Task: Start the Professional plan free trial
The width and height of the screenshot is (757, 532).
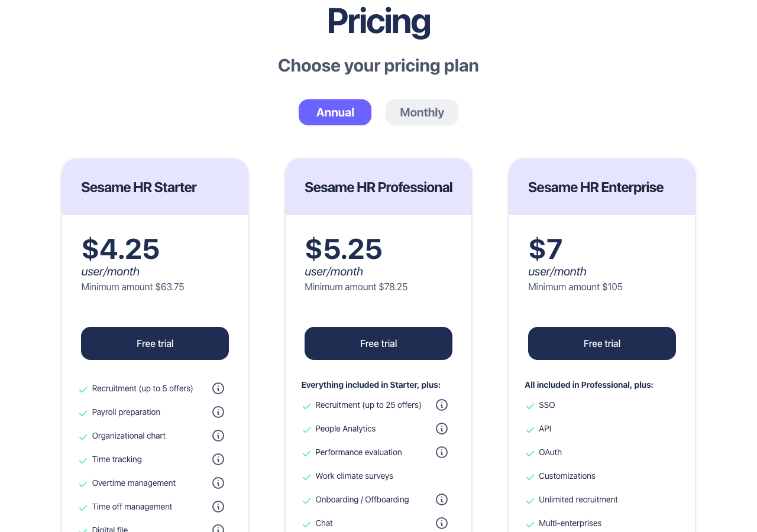Action: pyautogui.click(x=378, y=343)
